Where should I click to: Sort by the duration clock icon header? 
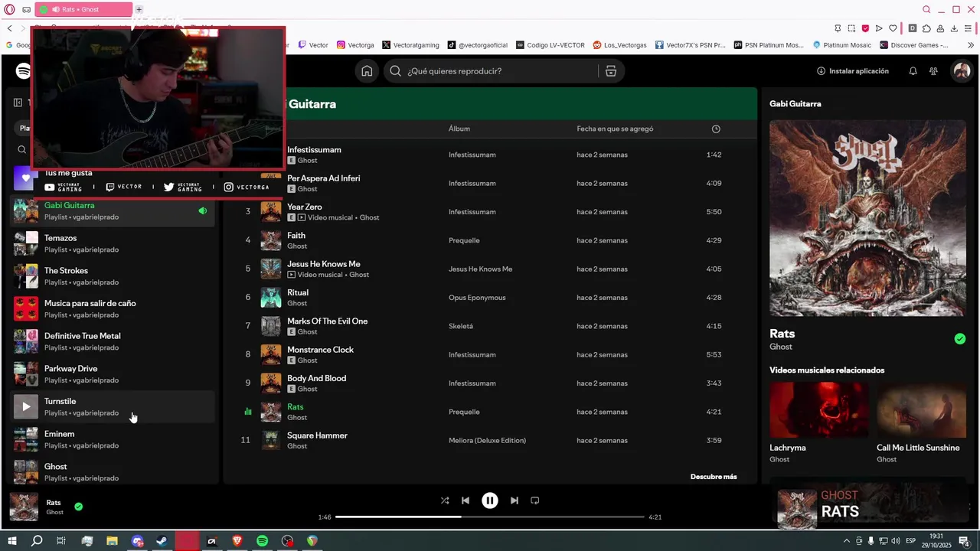pos(716,129)
